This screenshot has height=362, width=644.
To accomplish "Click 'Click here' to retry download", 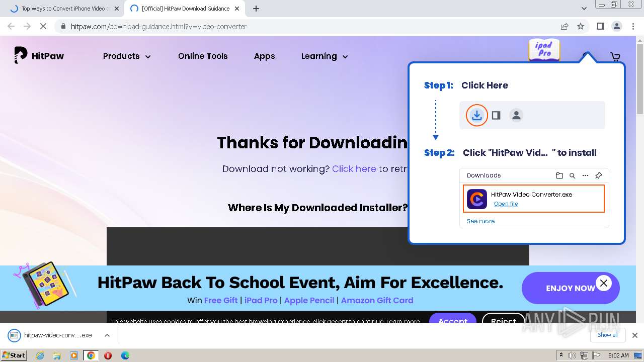I will pyautogui.click(x=354, y=169).
